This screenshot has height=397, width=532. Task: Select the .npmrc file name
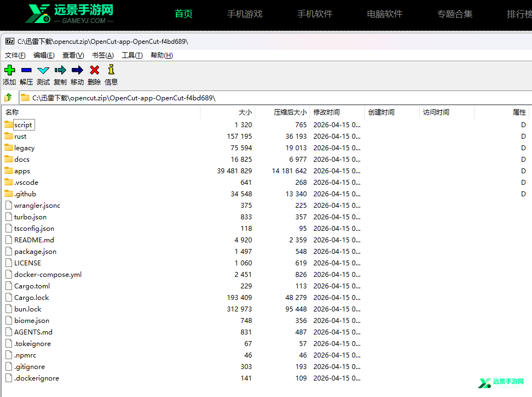coord(25,355)
